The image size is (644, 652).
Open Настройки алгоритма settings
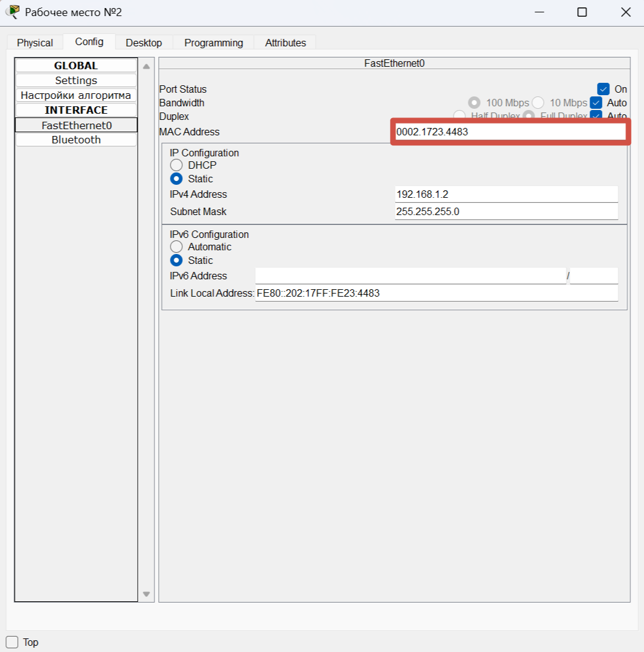(x=76, y=95)
